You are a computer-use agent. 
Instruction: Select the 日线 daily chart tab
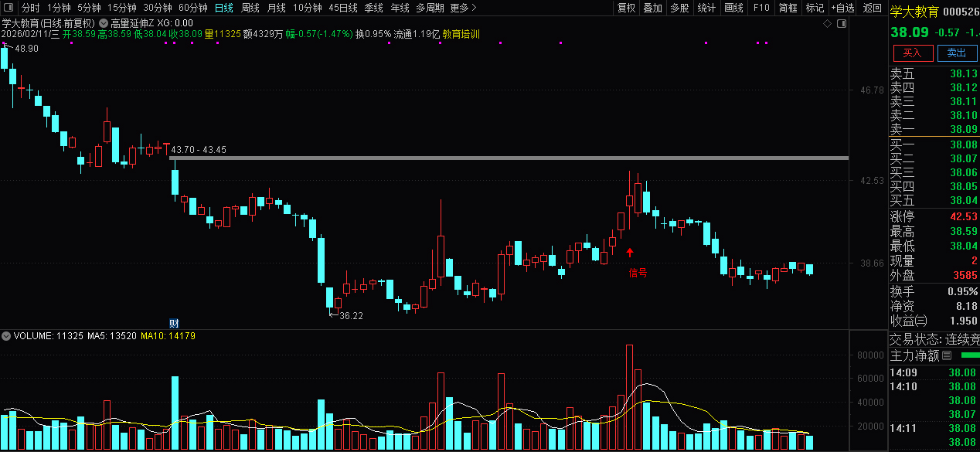pyautogui.click(x=224, y=8)
